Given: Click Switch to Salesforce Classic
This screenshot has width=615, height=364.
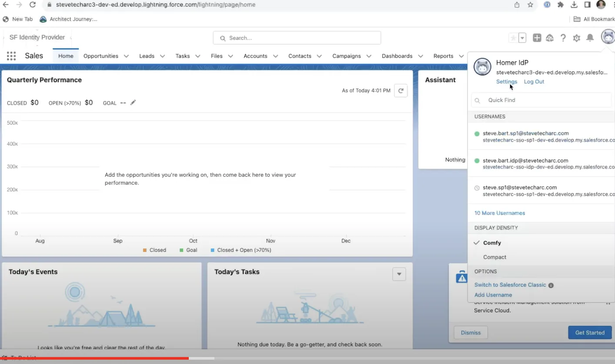Looking at the screenshot, I should pyautogui.click(x=510, y=285).
